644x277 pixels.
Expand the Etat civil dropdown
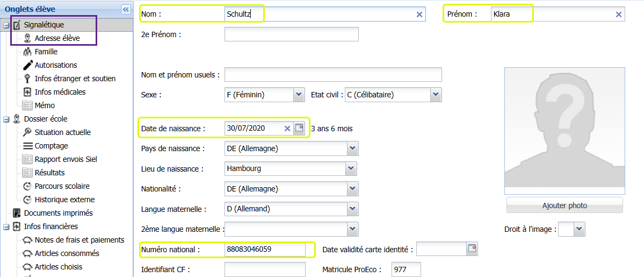pos(436,95)
